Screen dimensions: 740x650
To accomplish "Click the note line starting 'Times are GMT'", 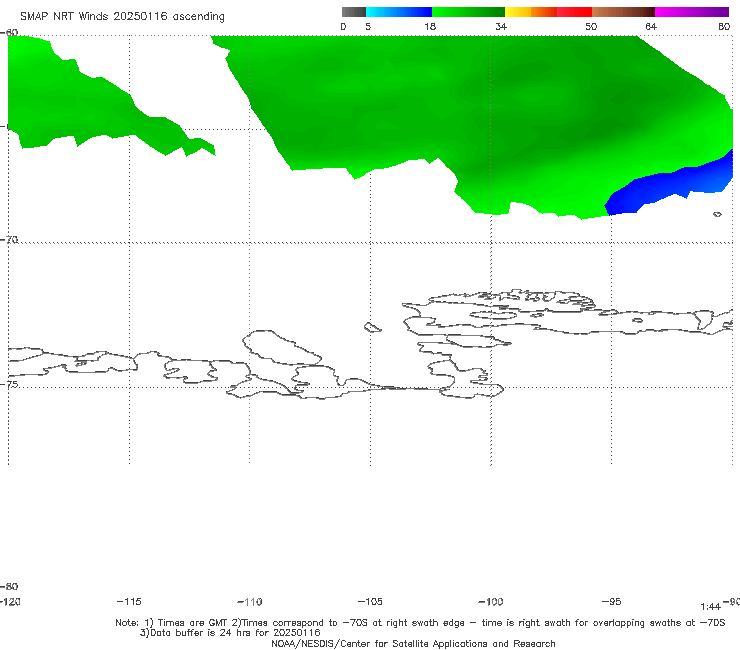I will (x=420, y=623).
